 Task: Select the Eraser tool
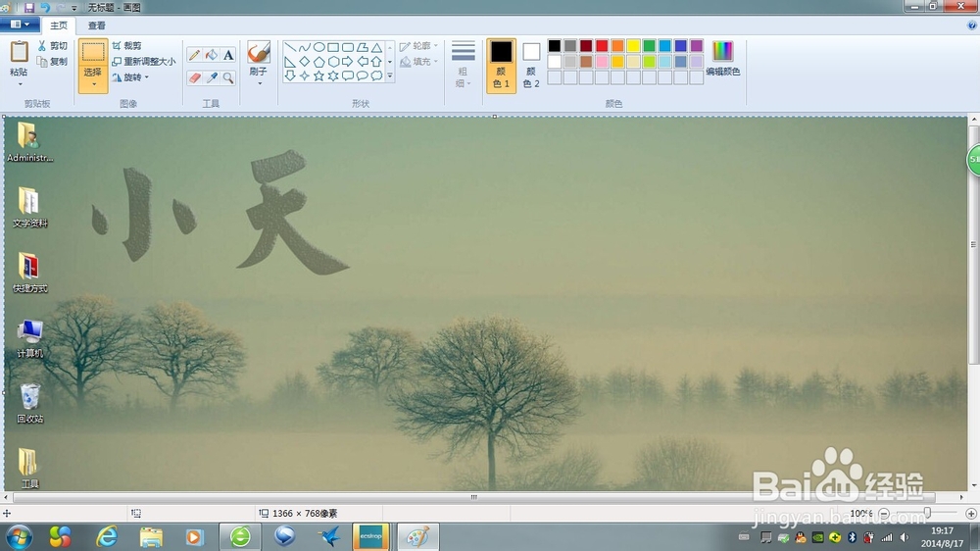(x=194, y=77)
